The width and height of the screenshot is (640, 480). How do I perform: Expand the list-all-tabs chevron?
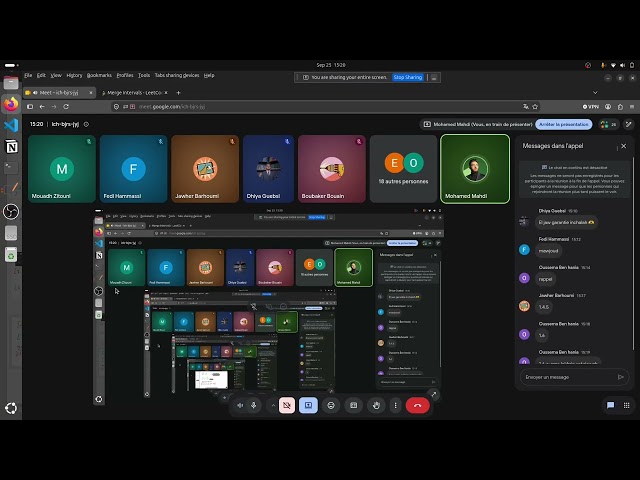pyautogui.click(x=595, y=93)
